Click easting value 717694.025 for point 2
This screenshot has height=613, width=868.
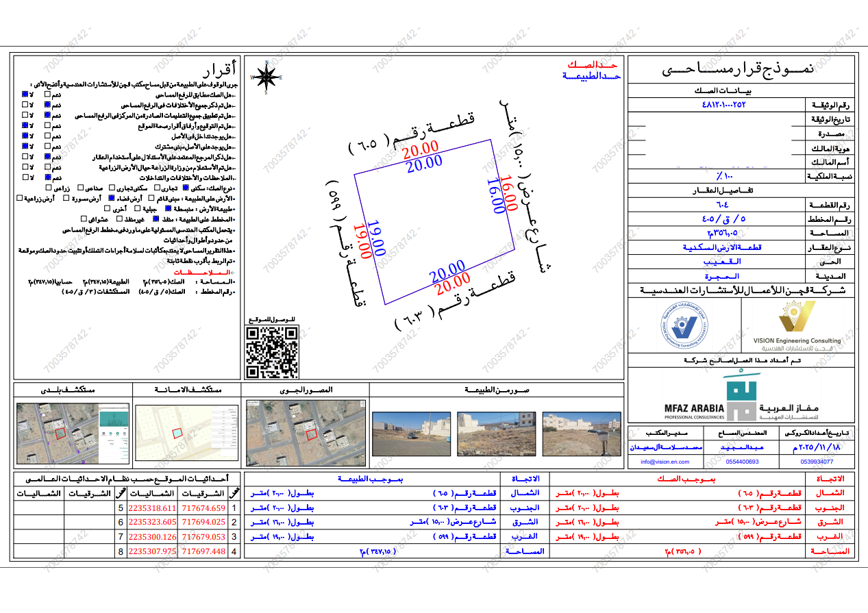coord(205,522)
